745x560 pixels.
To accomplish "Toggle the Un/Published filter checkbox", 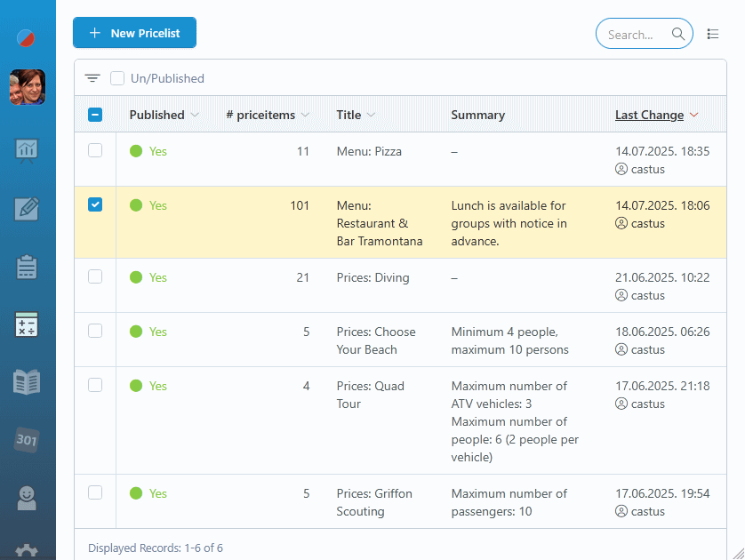I will click(x=117, y=78).
